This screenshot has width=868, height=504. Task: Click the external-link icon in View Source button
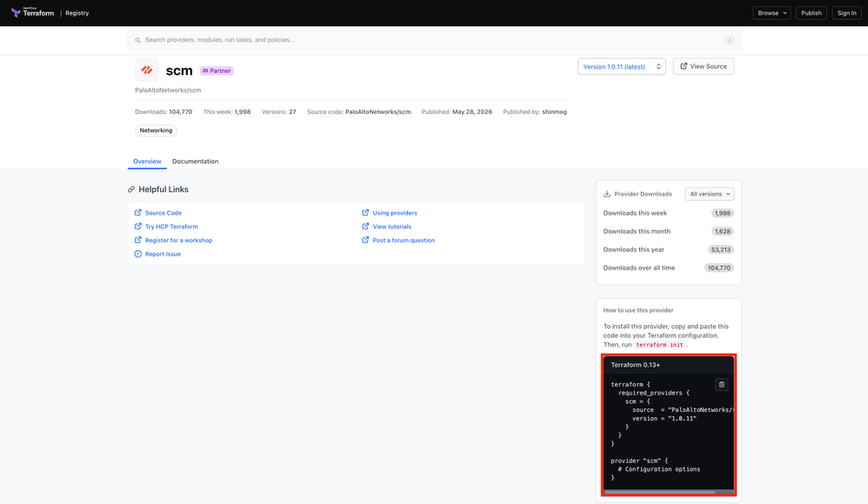[684, 66]
